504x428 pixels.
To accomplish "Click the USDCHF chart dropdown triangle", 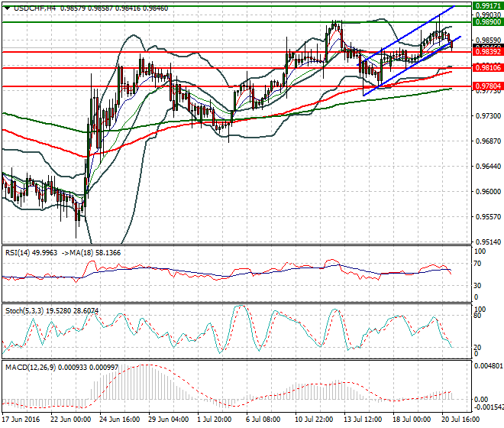I will (x=7, y=8).
